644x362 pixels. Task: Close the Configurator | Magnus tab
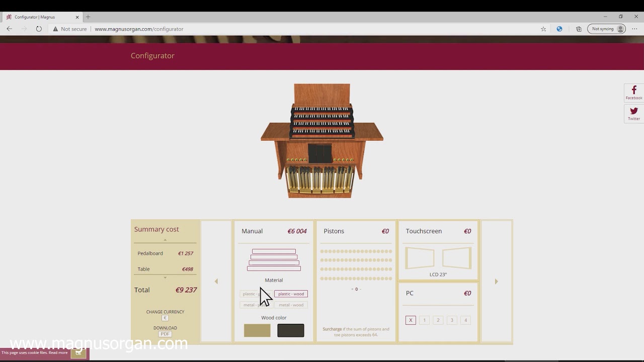(x=77, y=17)
